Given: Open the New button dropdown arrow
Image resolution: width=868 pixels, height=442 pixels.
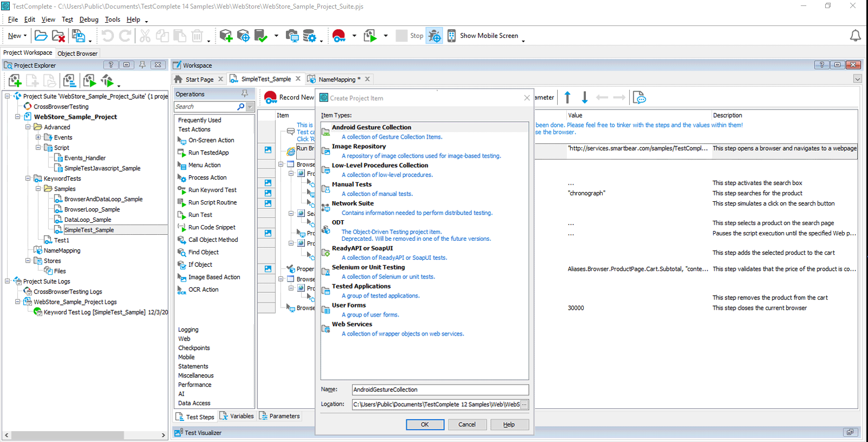Looking at the screenshot, I should (25, 36).
